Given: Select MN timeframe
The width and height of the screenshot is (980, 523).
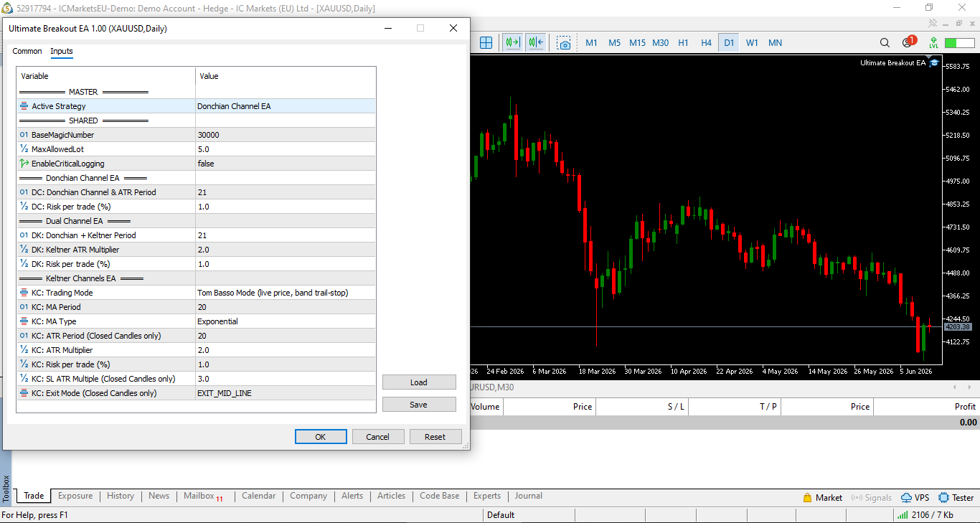Looking at the screenshot, I should point(775,43).
